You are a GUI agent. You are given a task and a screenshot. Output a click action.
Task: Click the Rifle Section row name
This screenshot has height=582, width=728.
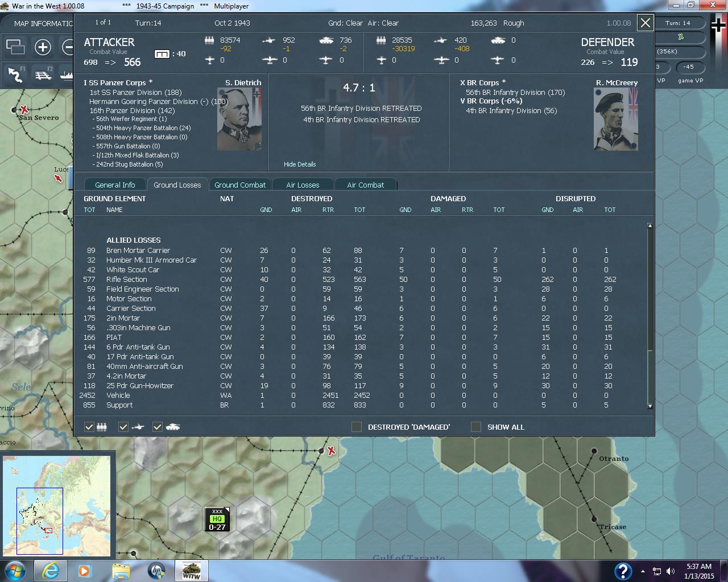(x=126, y=279)
